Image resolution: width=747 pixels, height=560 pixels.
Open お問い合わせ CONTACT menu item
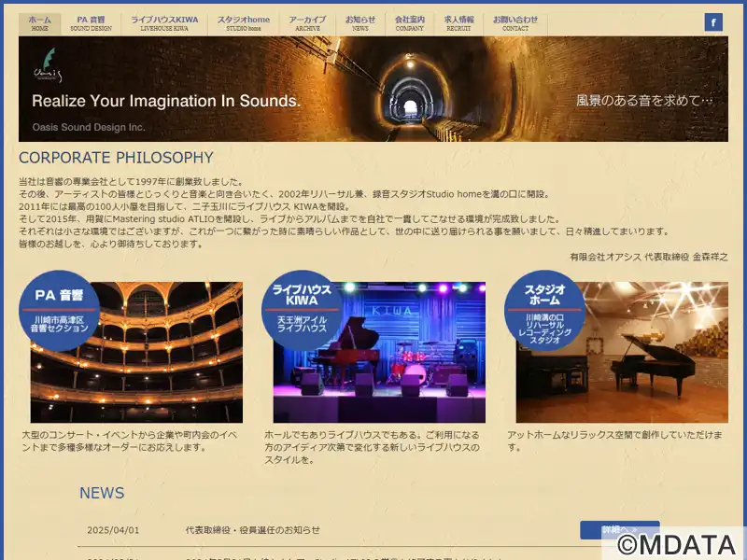coord(515,24)
